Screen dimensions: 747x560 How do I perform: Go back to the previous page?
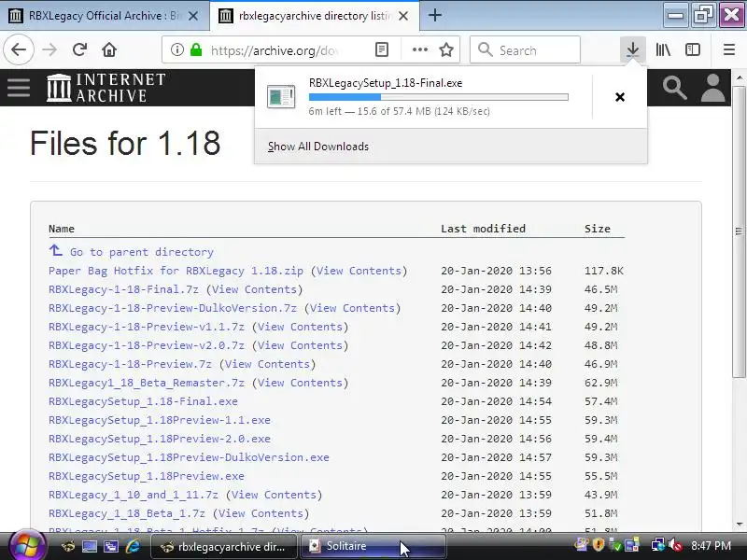[x=19, y=49]
